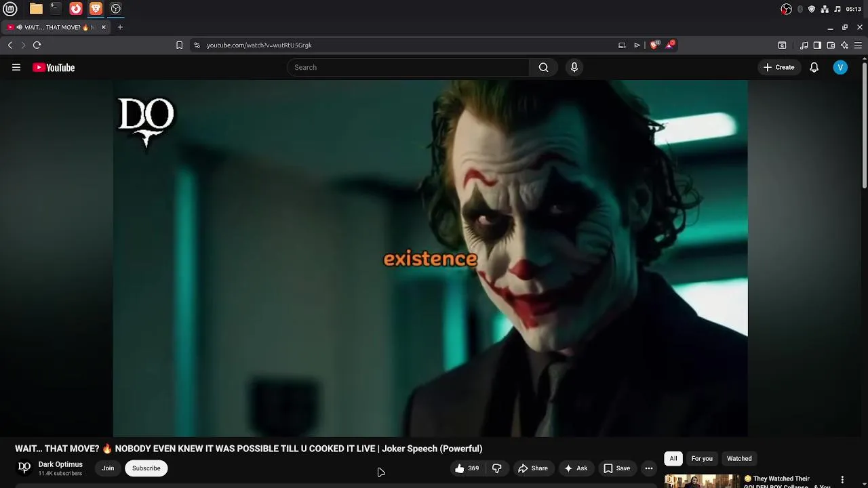Open YouTube notifications bell
This screenshot has height=488, width=868.
[x=814, y=67]
